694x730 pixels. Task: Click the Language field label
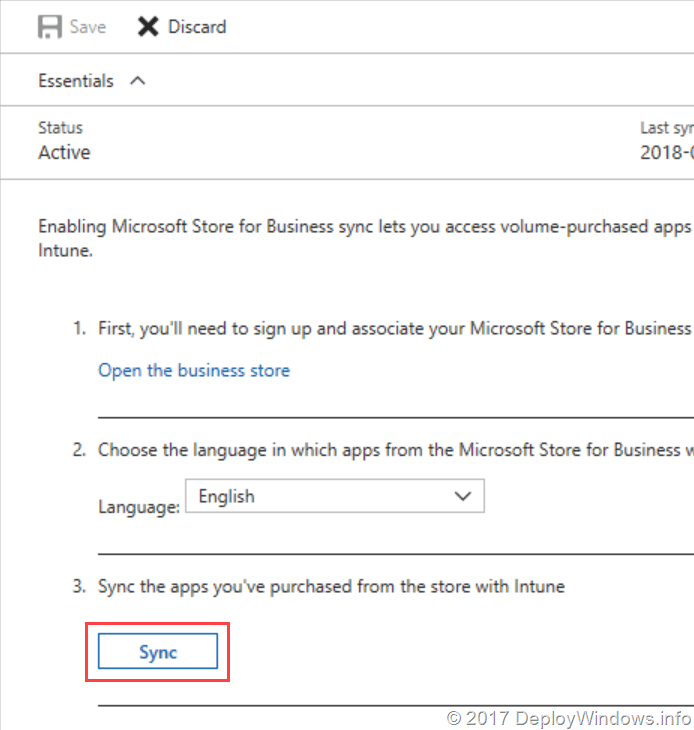138,507
